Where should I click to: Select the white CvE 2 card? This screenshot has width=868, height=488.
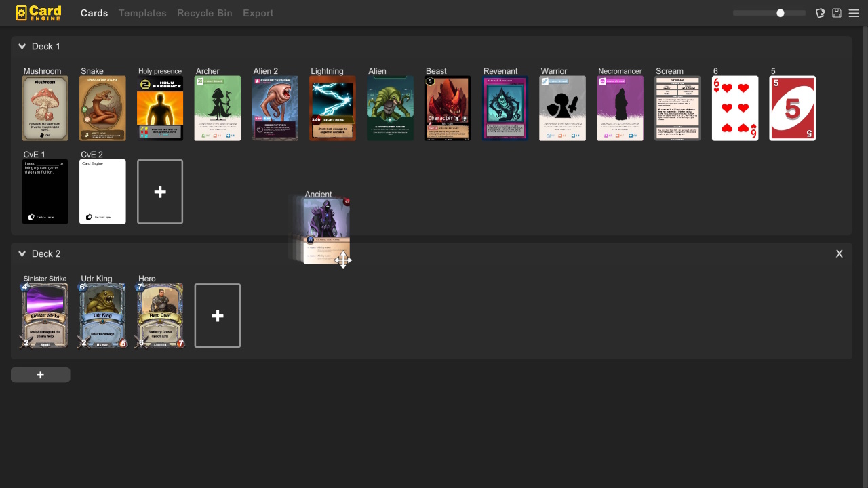point(103,192)
